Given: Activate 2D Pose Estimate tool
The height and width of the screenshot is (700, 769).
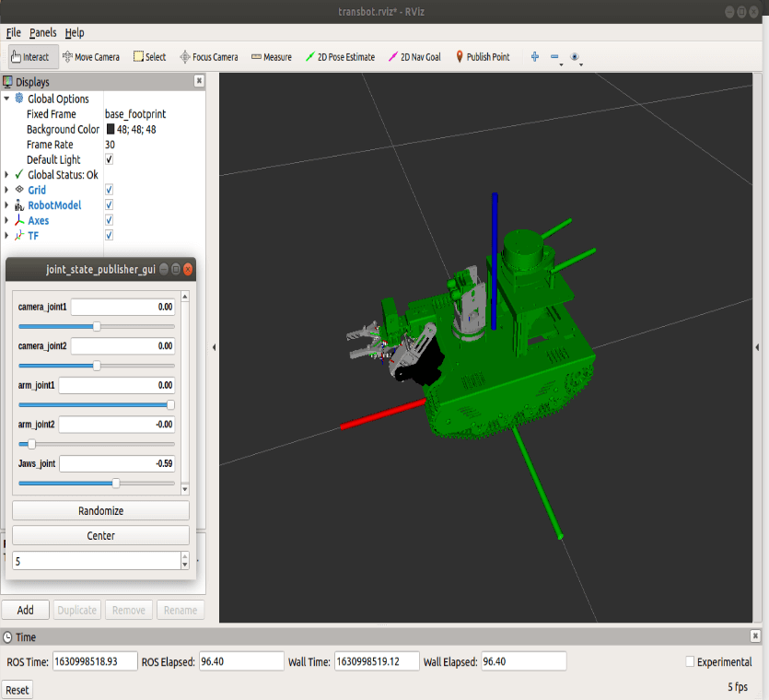Looking at the screenshot, I should tap(340, 57).
